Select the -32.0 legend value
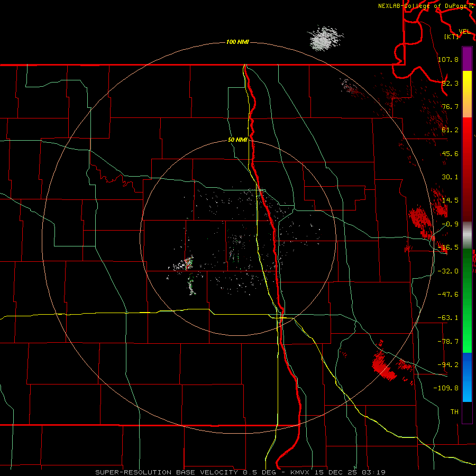Screen dimensions: 476x476 click(x=448, y=271)
